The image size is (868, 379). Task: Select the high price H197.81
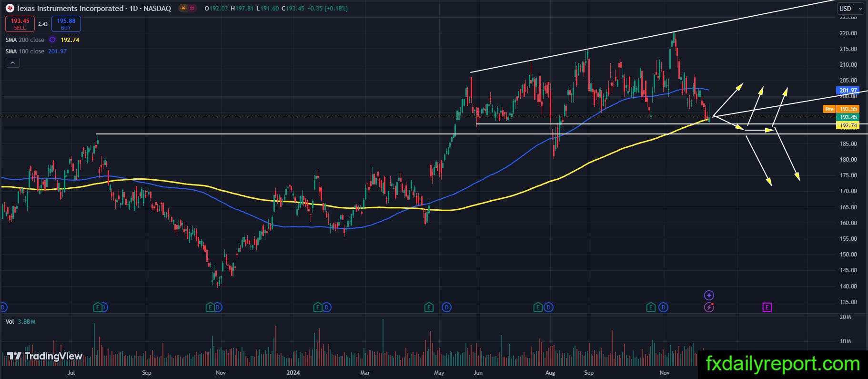pyautogui.click(x=242, y=9)
